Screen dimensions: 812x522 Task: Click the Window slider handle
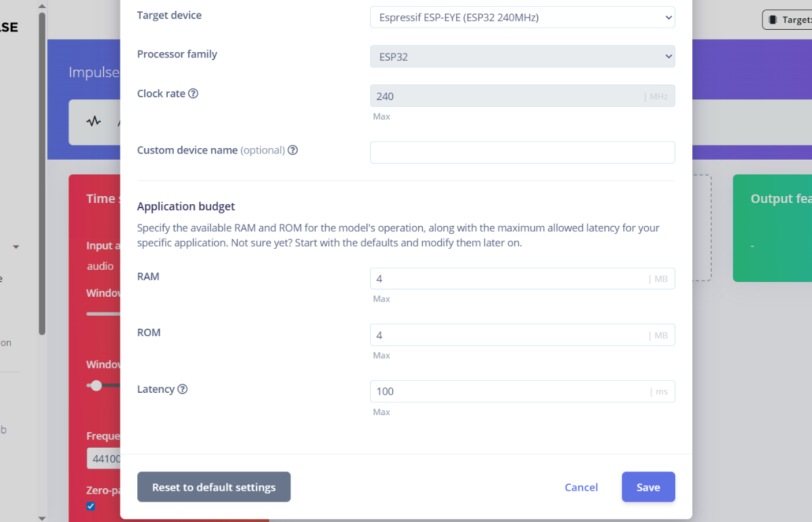click(96, 385)
